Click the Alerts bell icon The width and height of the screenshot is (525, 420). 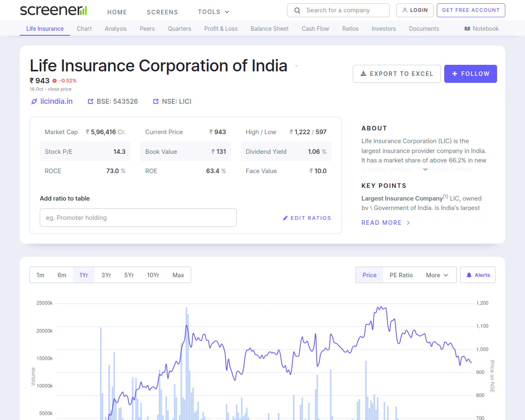[469, 275]
